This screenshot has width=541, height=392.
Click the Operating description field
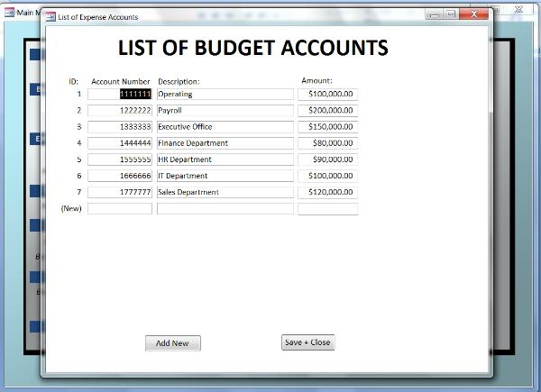click(x=225, y=94)
